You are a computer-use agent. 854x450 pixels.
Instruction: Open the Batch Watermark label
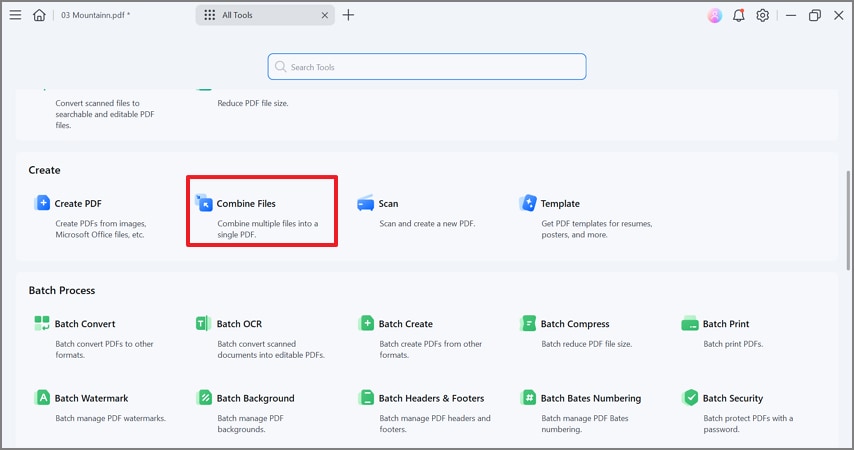[x=92, y=398]
